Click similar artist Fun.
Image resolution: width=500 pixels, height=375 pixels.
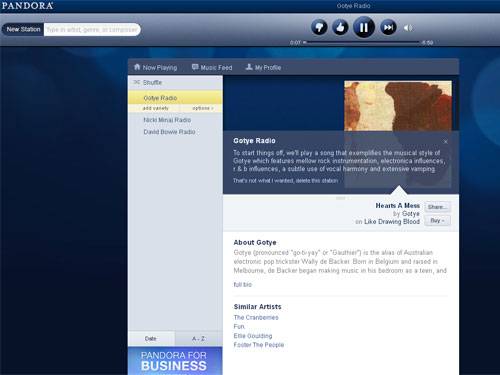pyautogui.click(x=239, y=326)
